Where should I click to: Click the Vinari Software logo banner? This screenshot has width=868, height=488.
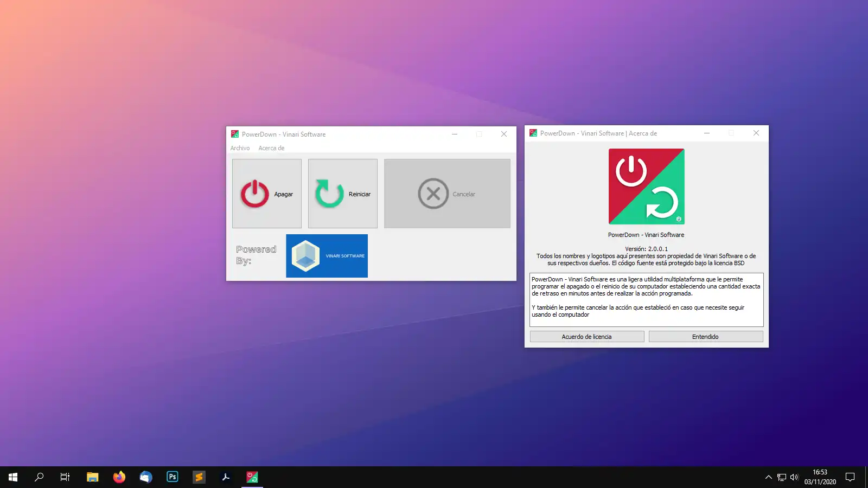[327, 256]
